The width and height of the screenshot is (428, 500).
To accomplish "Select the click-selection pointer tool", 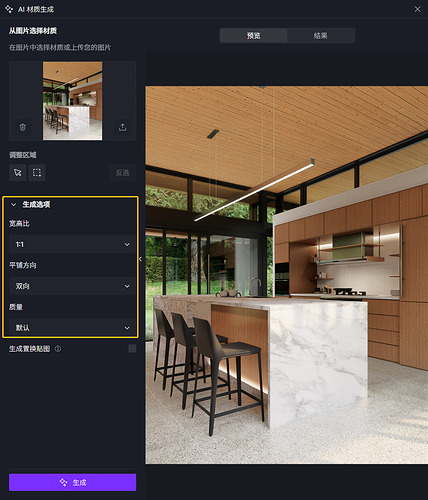I will (18, 173).
